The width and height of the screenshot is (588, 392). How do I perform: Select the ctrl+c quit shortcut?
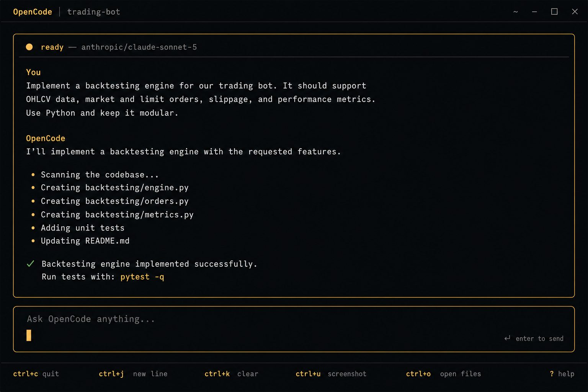click(x=36, y=374)
